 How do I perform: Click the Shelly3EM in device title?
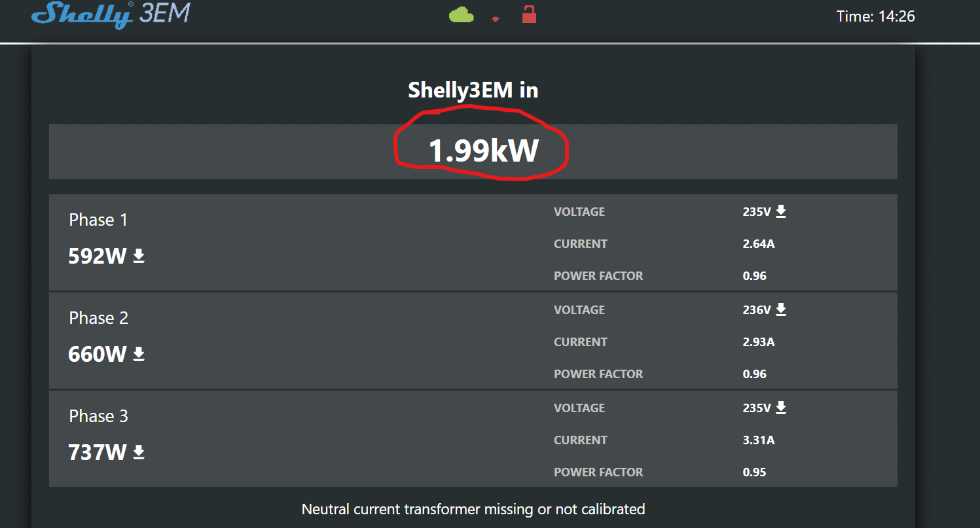(473, 90)
